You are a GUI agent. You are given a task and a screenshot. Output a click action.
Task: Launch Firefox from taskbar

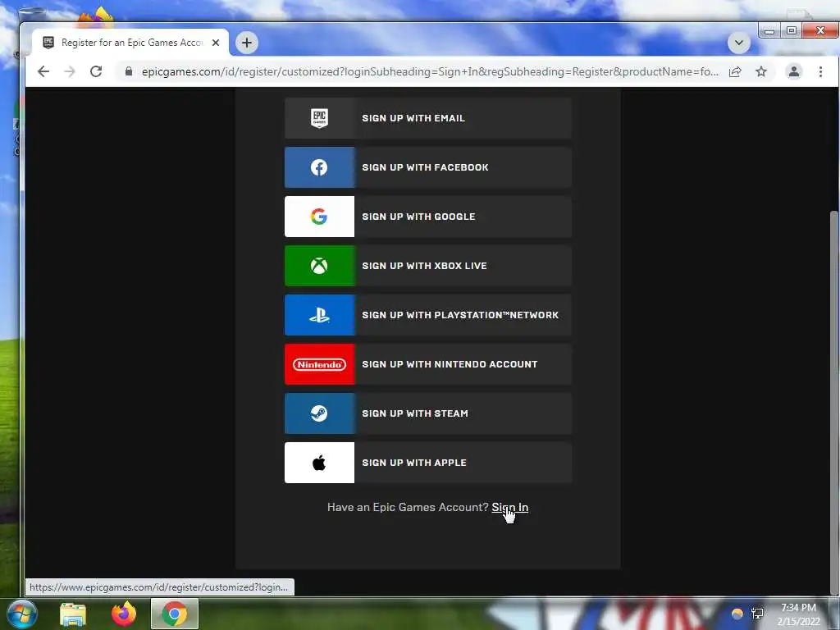pos(124,614)
